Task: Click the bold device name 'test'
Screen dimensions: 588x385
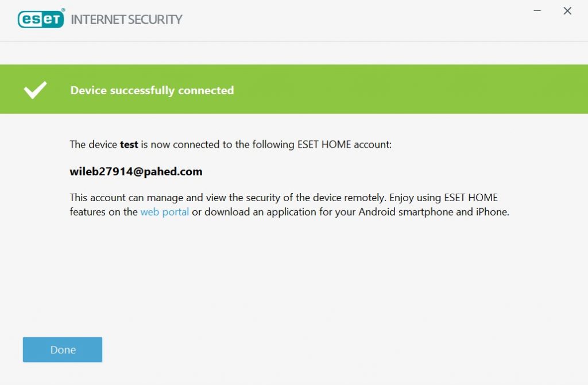Action: pyautogui.click(x=129, y=144)
